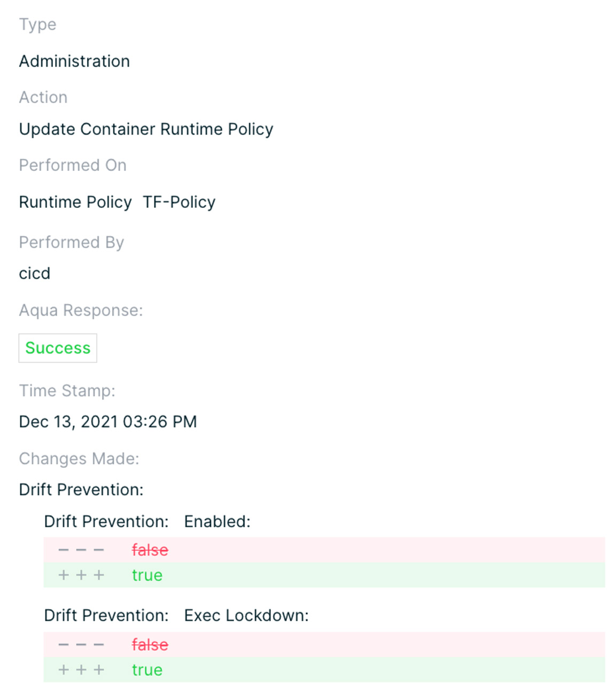Click removed false under Exec Lockdown
This screenshot has width=616, height=695.
(x=150, y=645)
